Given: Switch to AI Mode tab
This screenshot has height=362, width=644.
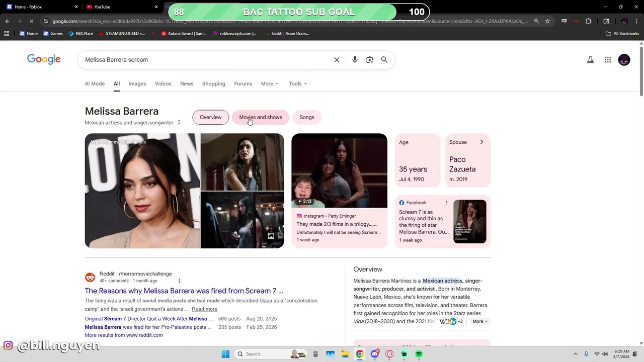Looking at the screenshot, I should 95,84.
